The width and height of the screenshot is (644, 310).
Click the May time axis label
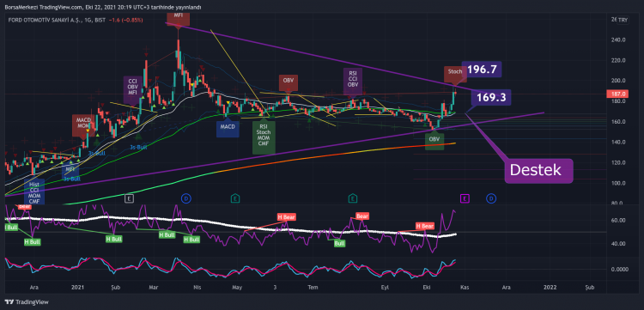237,288
